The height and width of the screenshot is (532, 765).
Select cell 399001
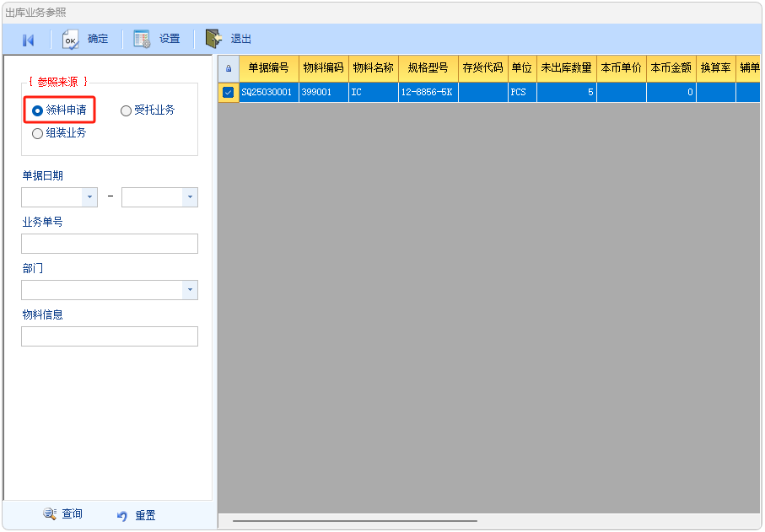(x=324, y=92)
